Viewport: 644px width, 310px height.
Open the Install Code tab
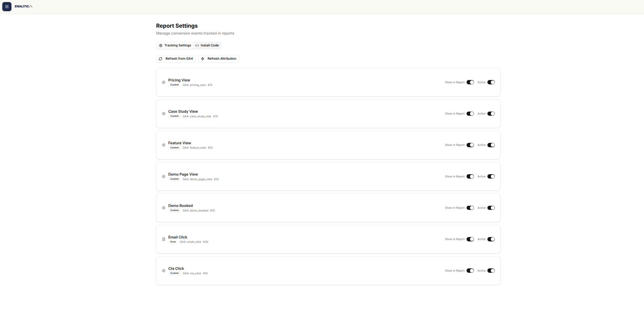(207, 45)
